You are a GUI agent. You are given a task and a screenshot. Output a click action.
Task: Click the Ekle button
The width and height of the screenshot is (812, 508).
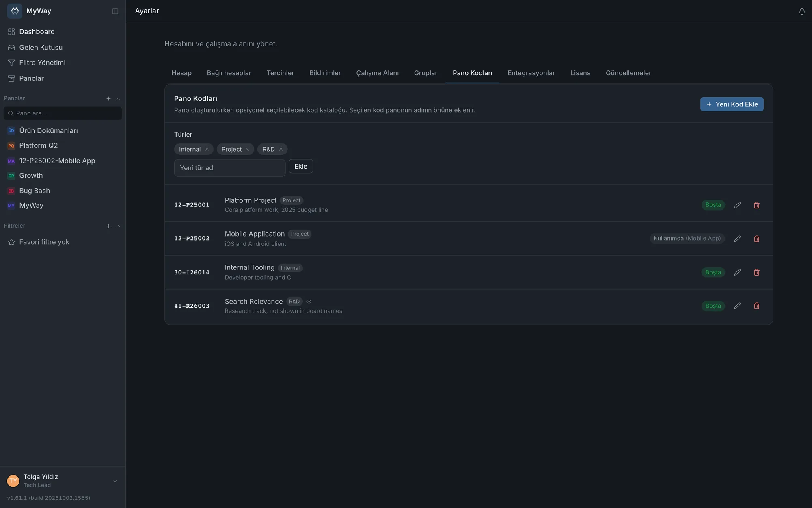tap(300, 166)
